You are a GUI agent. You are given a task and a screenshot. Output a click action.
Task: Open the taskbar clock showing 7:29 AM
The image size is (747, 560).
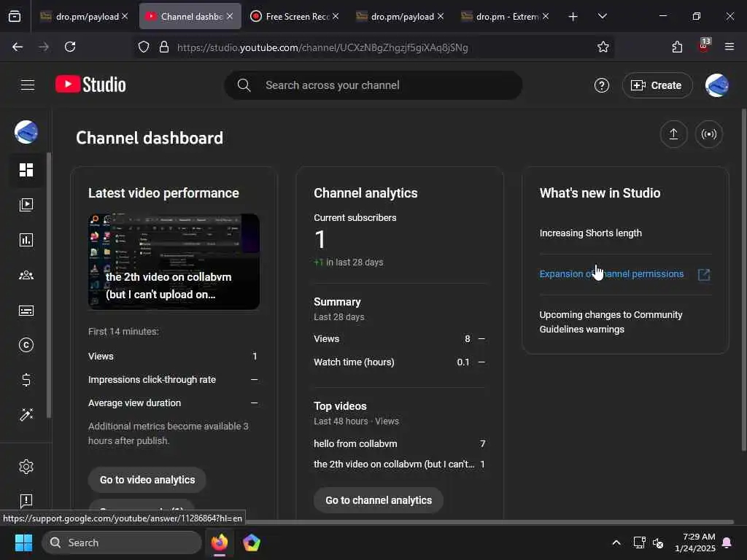(694, 542)
